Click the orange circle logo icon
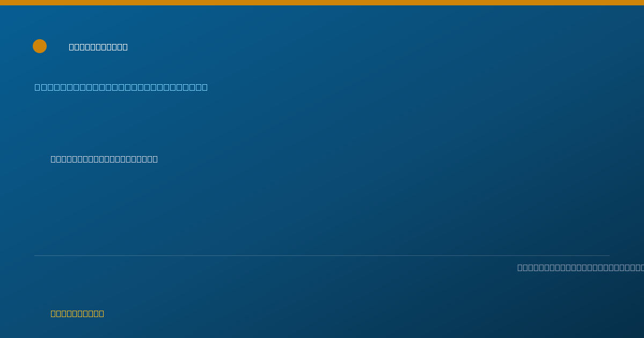The image size is (644, 338). (x=40, y=46)
